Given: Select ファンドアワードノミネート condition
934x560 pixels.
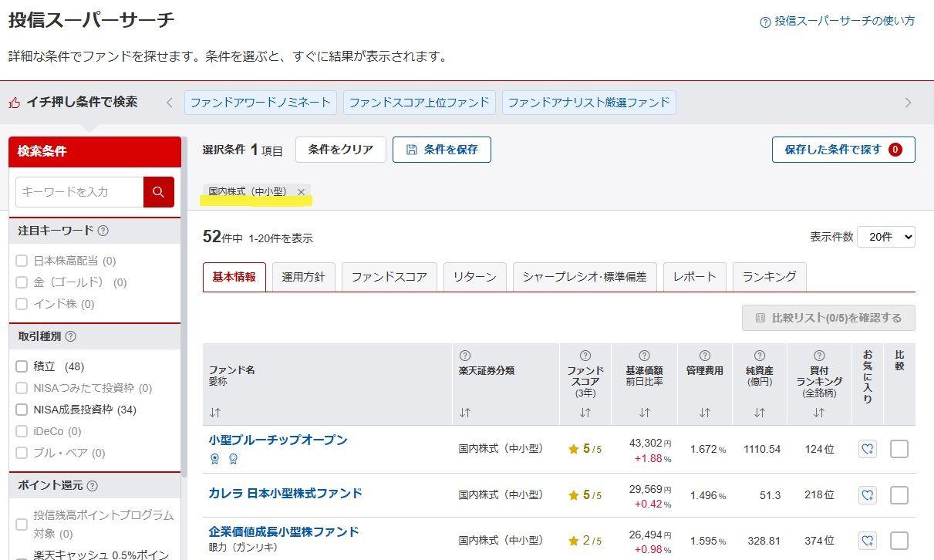Looking at the screenshot, I should pyautogui.click(x=261, y=103).
